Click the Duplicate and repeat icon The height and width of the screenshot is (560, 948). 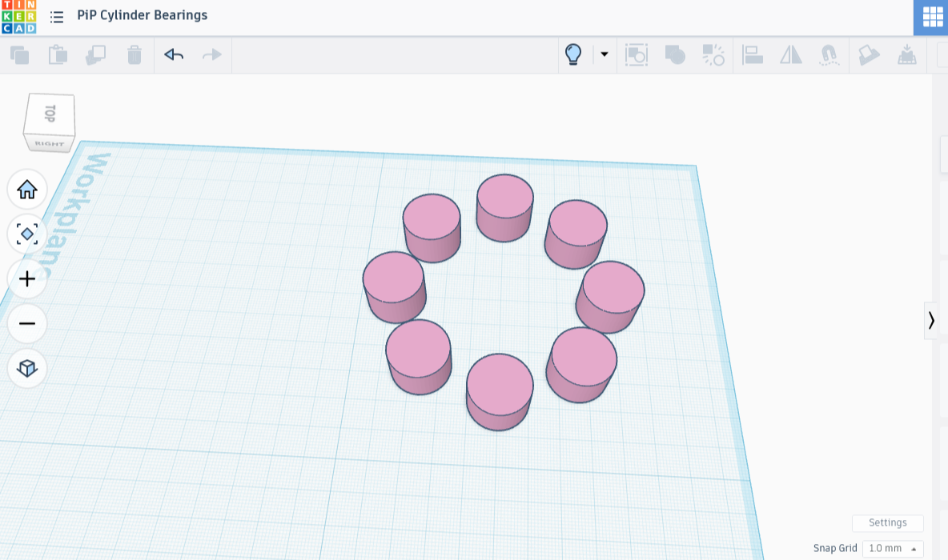tap(96, 55)
